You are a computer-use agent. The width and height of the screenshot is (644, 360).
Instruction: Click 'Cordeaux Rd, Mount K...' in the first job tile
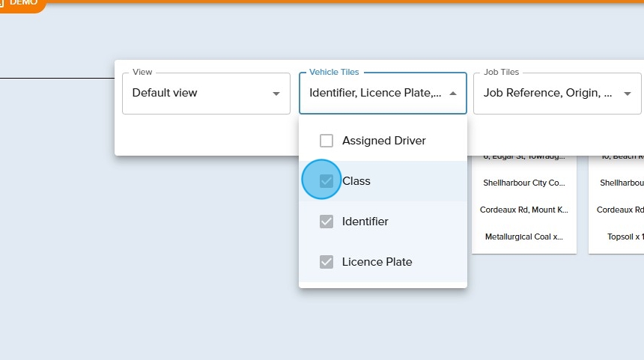(x=524, y=210)
